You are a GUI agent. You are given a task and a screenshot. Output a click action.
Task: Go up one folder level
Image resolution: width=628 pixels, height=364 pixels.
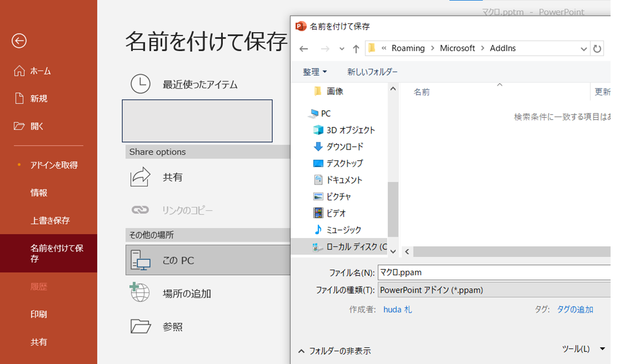coord(356,49)
